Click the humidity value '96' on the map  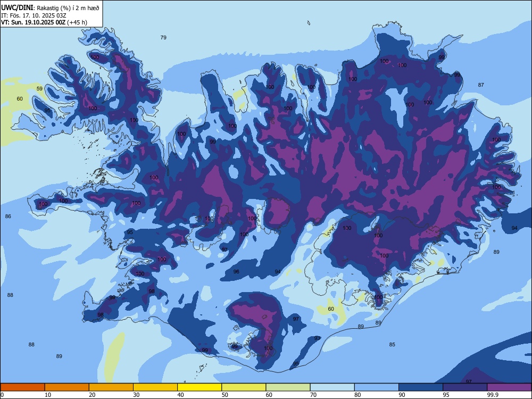[x=237, y=271]
